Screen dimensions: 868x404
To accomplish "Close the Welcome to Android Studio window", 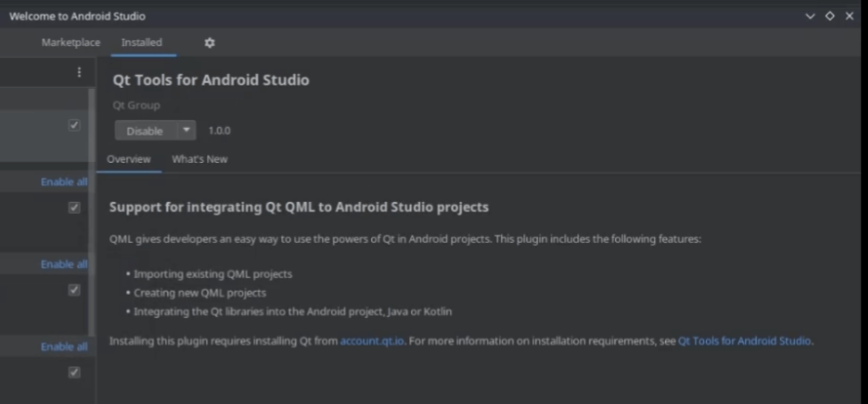I will click(849, 16).
